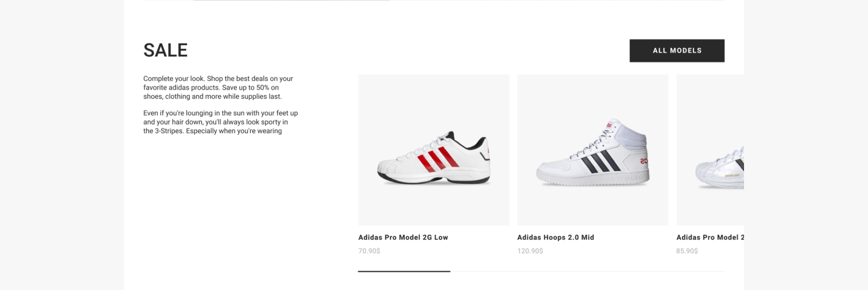Open the Adidas Hoops 2.0 Mid image
Viewport: 868px width, 290px height.
point(592,150)
